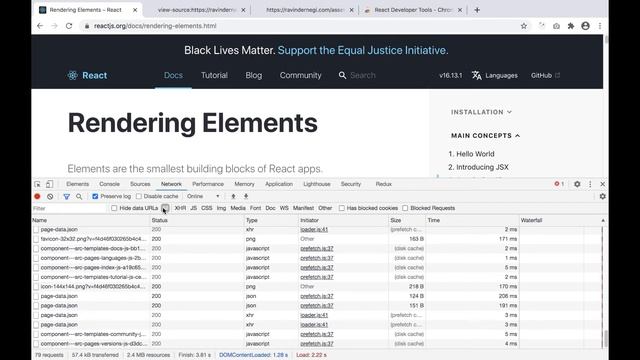
Task: Import HAR file with upload arrow
Action: [233, 196]
